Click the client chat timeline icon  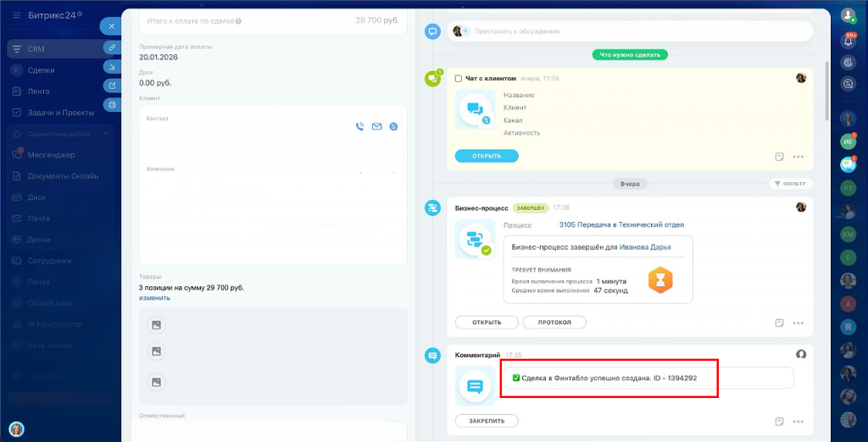431,79
